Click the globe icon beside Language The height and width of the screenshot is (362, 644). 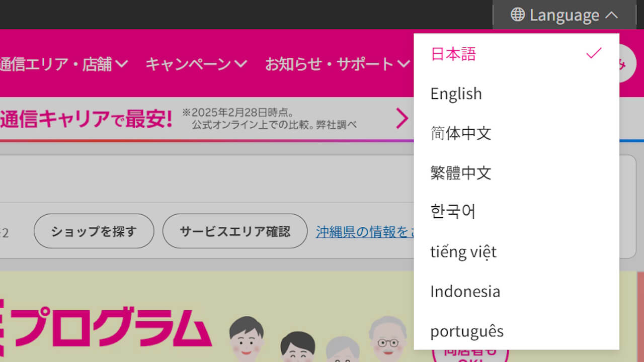(x=517, y=15)
